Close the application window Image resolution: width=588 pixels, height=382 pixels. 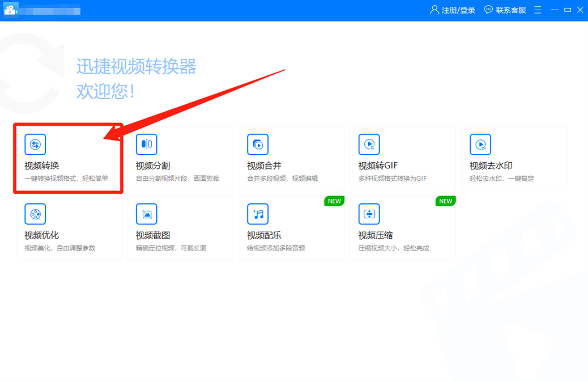click(580, 10)
